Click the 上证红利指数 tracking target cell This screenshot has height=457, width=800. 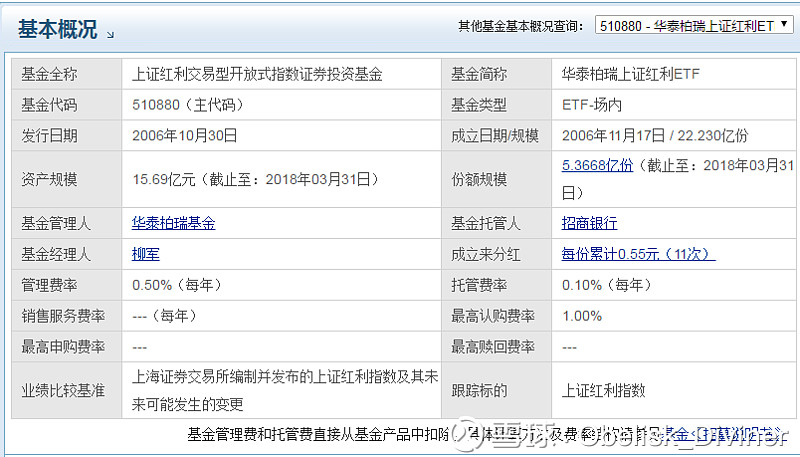pos(603,390)
